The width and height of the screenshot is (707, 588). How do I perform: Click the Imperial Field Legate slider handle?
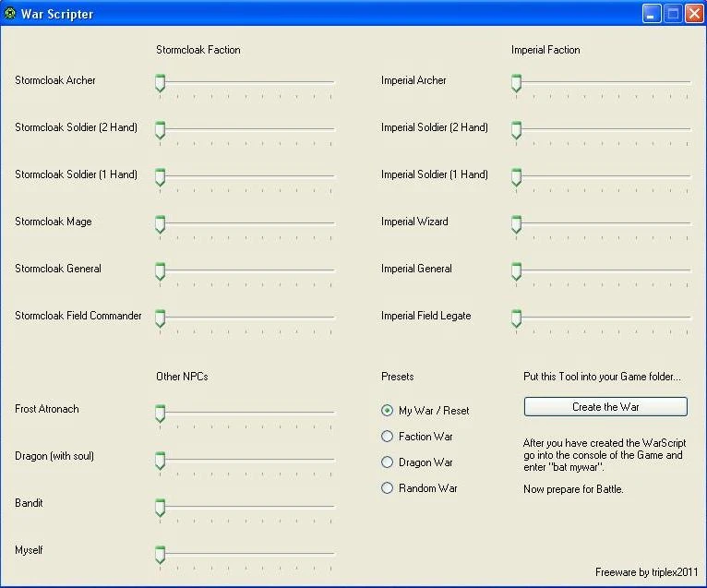pyautogui.click(x=516, y=318)
